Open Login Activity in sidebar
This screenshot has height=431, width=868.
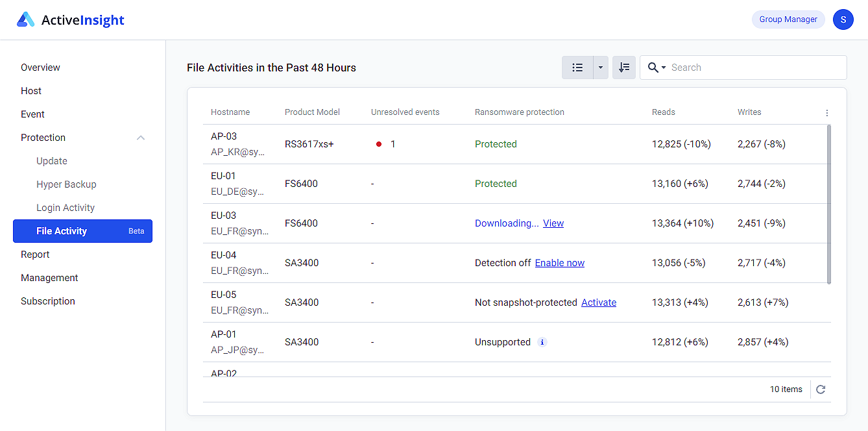point(66,208)
